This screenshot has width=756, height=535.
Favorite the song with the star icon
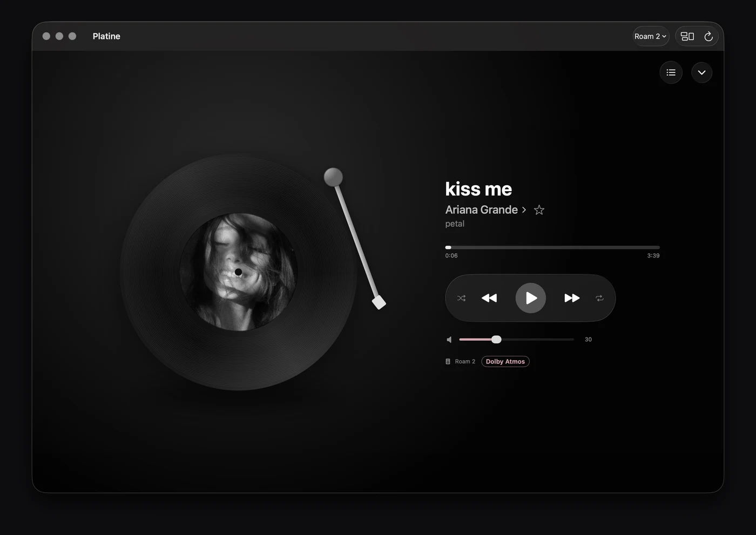pyautogui.click(x=539, y=210)
